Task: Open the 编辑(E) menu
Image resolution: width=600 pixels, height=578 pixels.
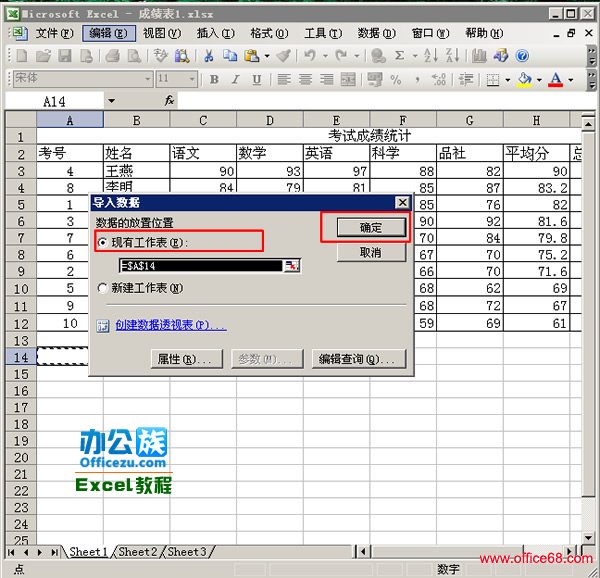Action: click(109, 34)
